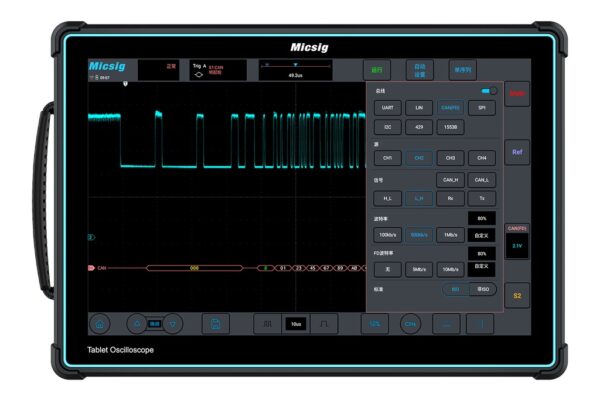Set baud rate to 500kb/s

click(419, 235)
